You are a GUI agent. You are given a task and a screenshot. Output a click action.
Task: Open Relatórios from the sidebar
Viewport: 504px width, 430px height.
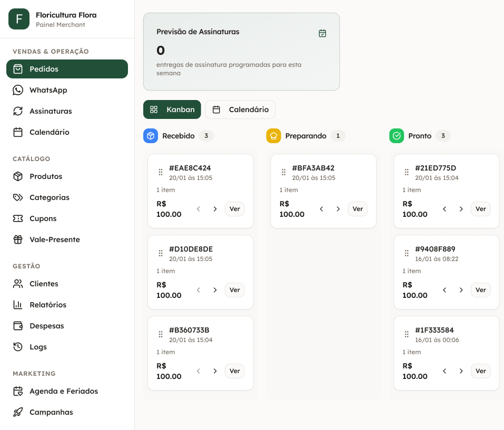coord(48,305)
